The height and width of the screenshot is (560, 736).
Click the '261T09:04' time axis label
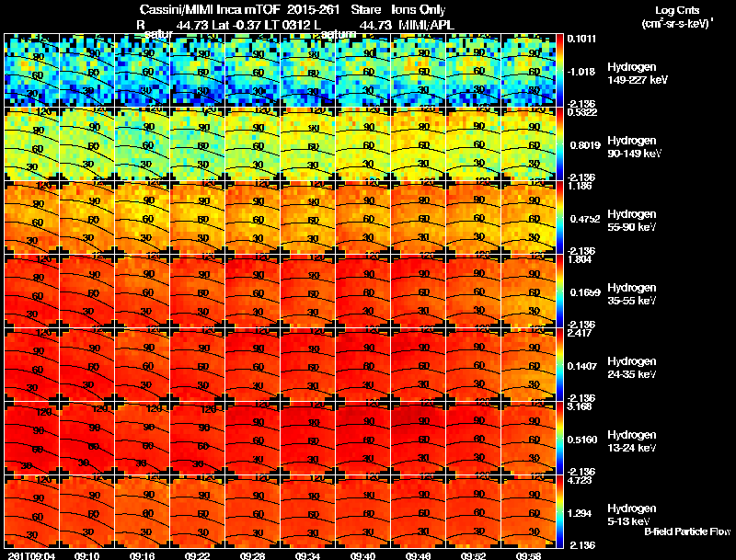(x=32, y=555)
